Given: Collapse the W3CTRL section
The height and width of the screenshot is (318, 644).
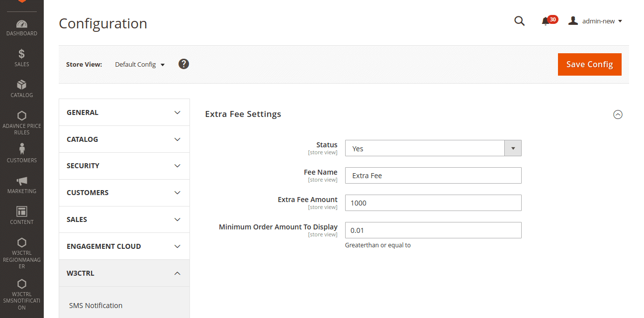Looking at the screenshot, I should 124,273.
